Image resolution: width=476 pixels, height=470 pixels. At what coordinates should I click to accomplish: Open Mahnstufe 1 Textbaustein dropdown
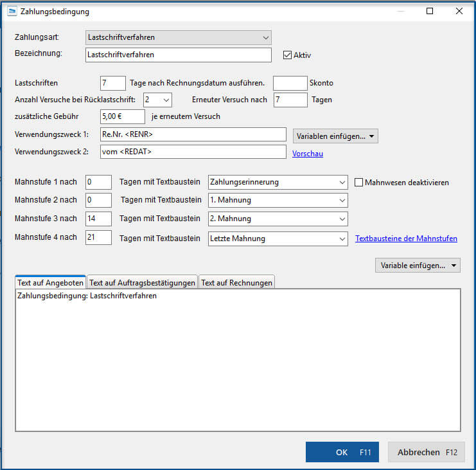click(278, 182)
